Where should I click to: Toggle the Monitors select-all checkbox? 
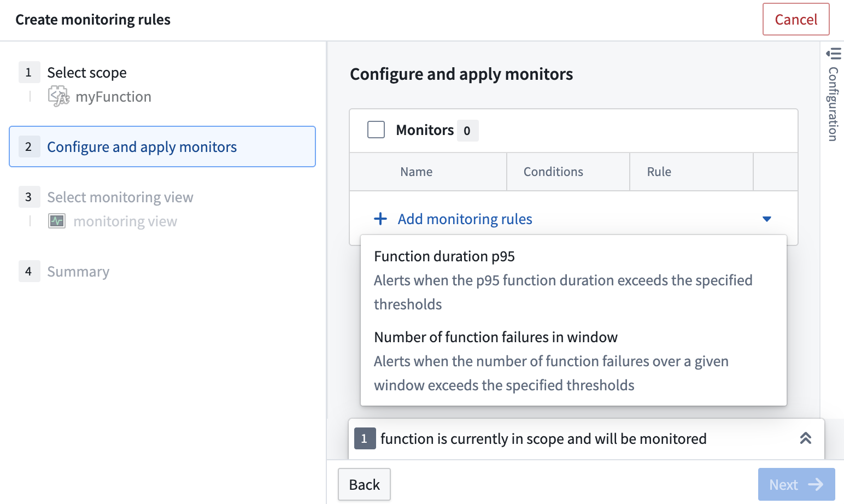pos(376,130)
